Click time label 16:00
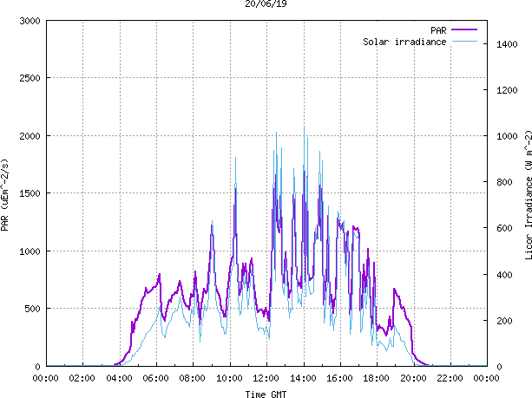The height and width of the screenshot is (398, 532). 339,378
